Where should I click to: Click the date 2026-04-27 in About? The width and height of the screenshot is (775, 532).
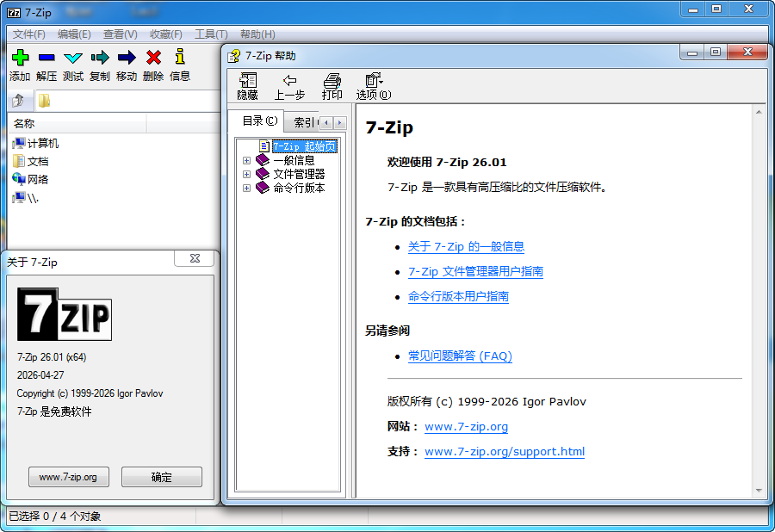40,375
